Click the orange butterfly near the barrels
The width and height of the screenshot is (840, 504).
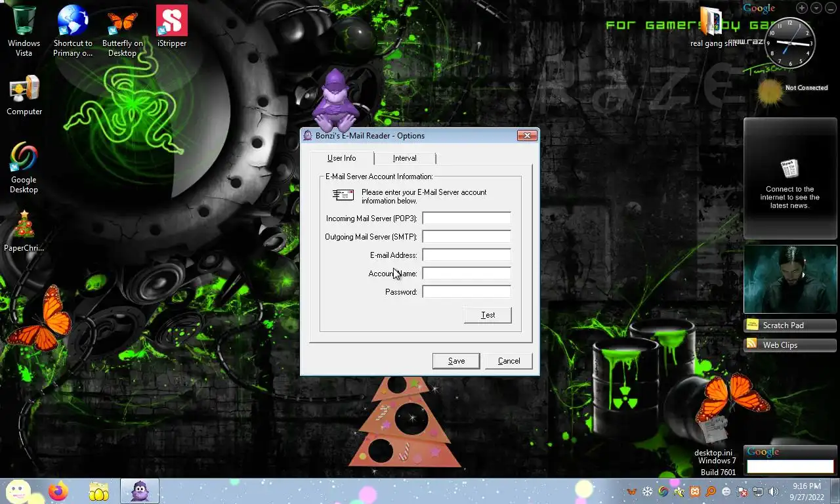point(732,398)
